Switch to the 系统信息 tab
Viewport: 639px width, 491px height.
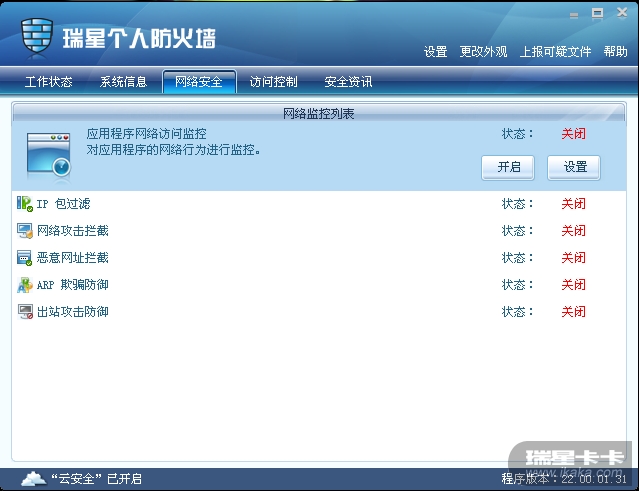pyautogui.click(x=123, y=82)
